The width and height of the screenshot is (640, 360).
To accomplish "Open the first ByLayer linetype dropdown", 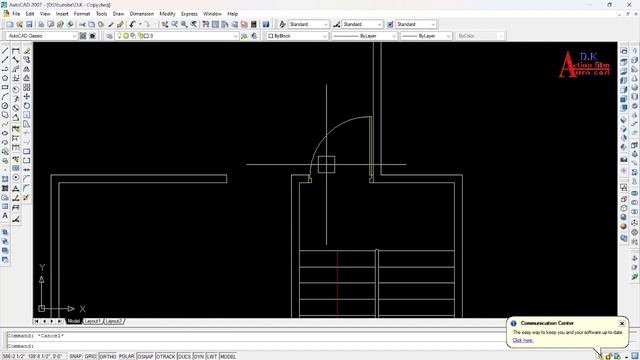I will (364, 36).
